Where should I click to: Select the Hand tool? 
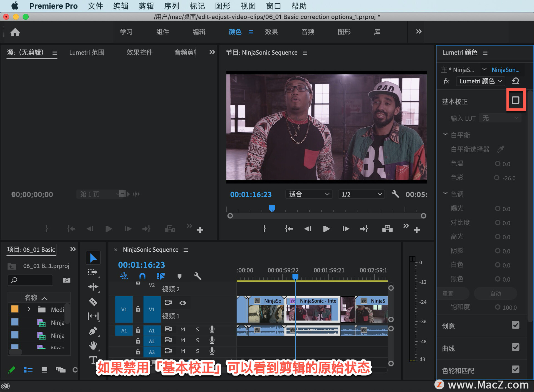93,345
